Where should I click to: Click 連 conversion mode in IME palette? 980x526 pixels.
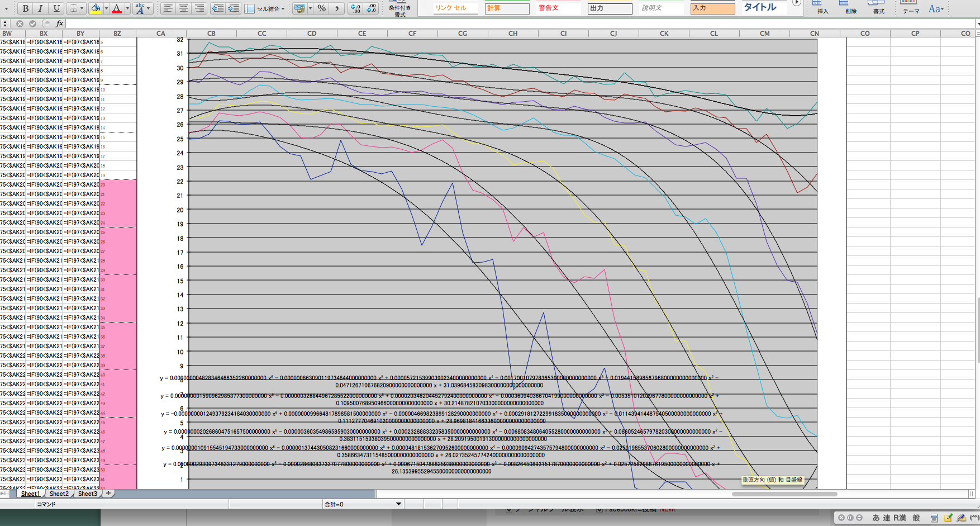(x=887, y=518)
